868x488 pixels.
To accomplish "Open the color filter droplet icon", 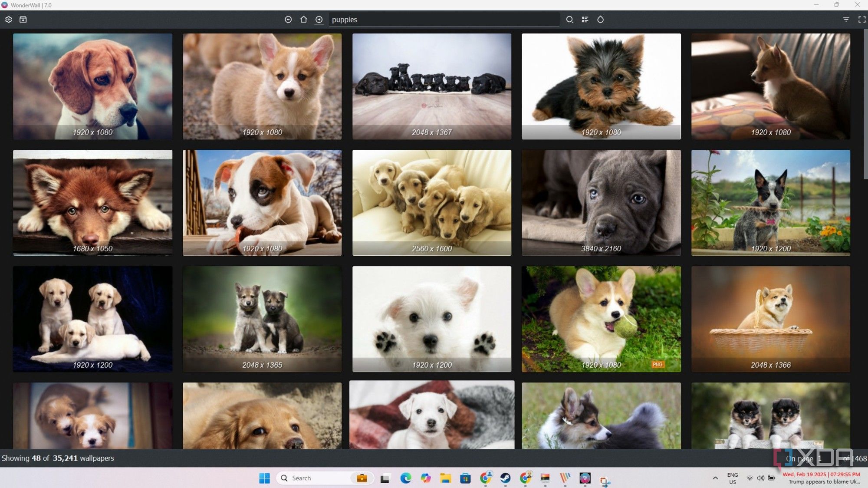I will 600,20.
